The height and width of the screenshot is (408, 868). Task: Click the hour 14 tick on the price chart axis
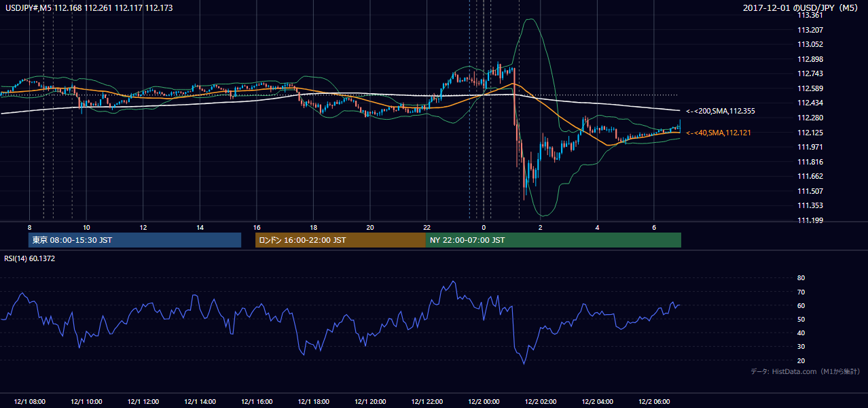pos(200,227)
